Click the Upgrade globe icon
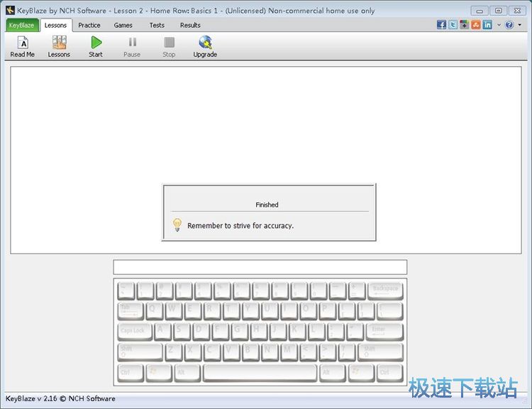This screenshot has width=532, height=409. (x=205, y=46)
